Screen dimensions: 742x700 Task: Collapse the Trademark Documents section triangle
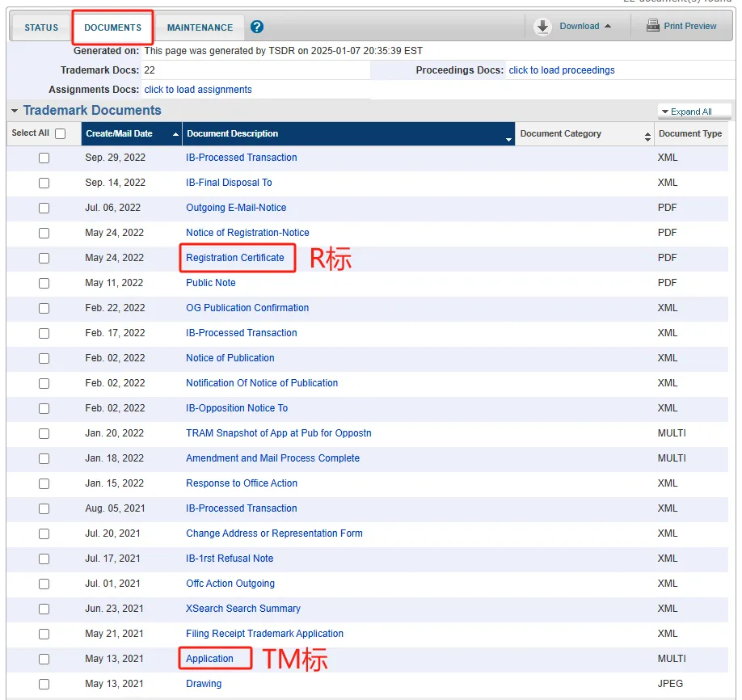(x=15, y=111)
